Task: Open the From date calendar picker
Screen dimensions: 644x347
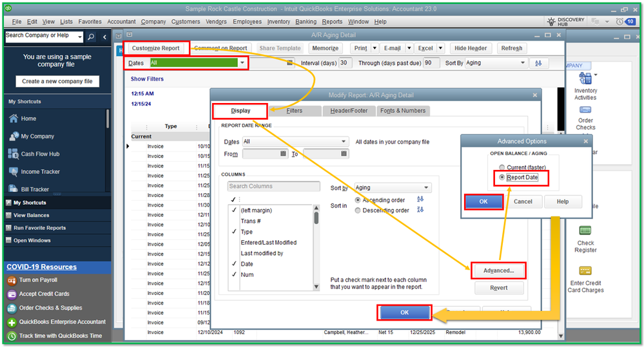Action: 283,153
